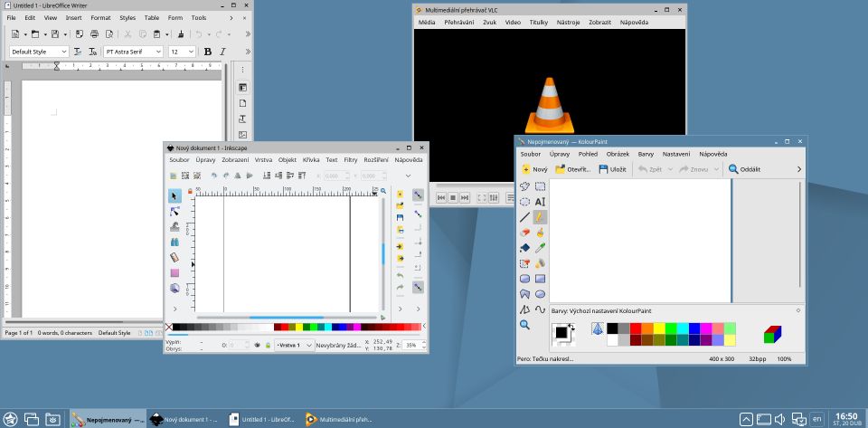Click the transparent color box in KolourPaint

[x=598, y=329]
